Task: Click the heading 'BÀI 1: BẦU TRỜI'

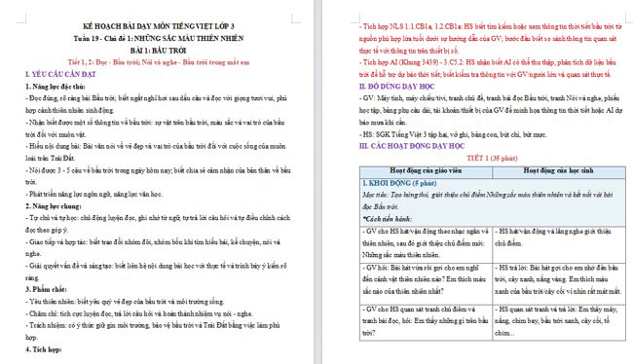Action: pyautogui.click(x=158, y=51)
